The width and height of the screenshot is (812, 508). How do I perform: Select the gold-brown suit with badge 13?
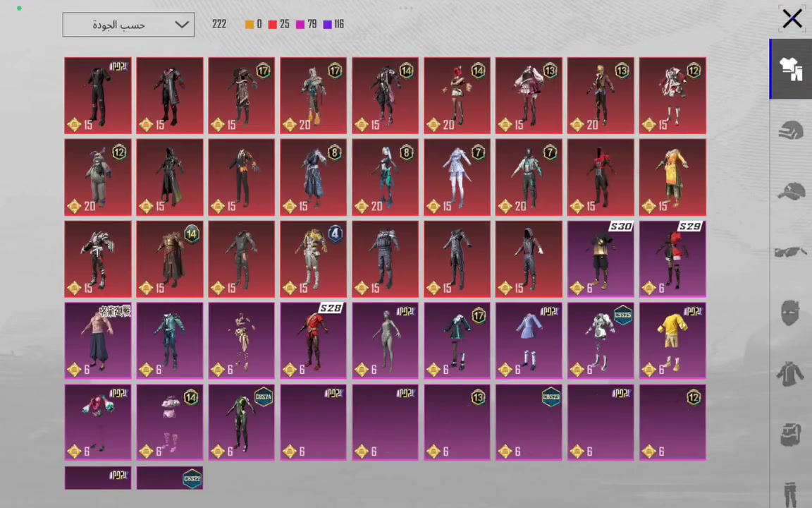point(601,95)
